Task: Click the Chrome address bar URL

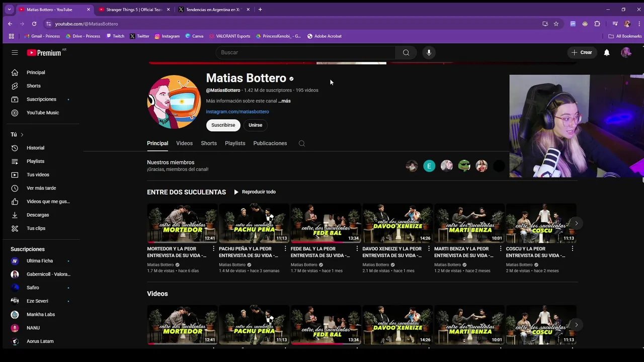Action: point(87,24)
